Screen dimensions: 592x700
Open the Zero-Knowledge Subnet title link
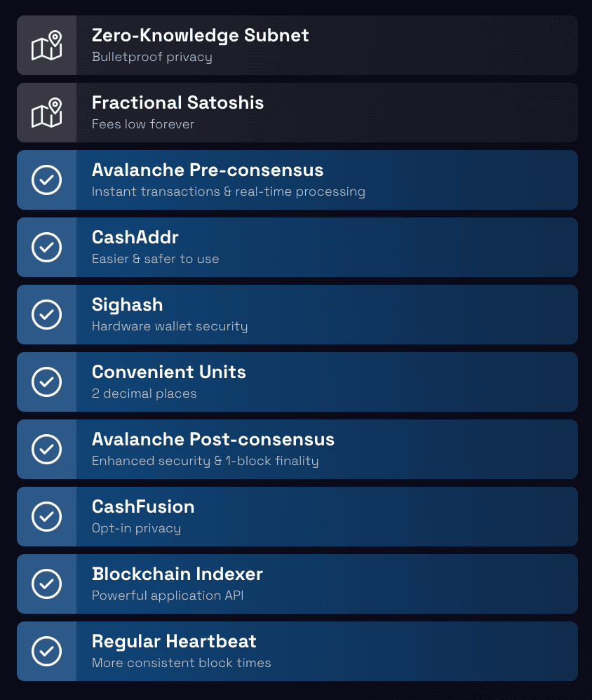point(200,35)
